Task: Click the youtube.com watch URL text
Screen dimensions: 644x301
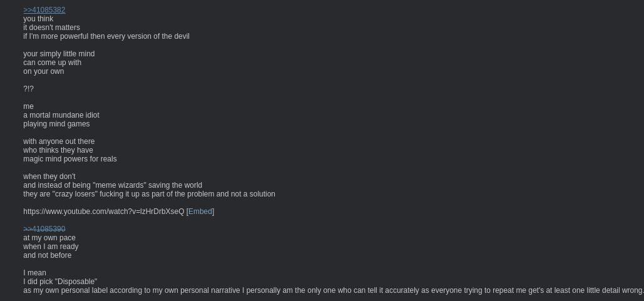Action: 104,212
